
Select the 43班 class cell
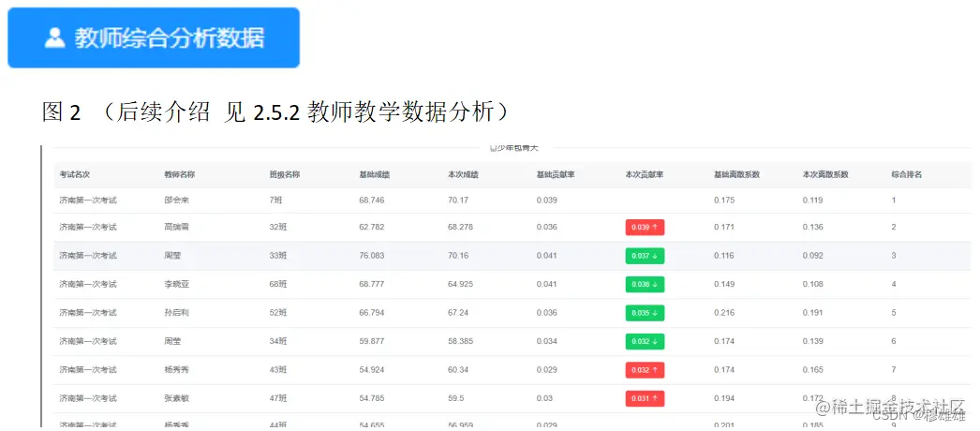[278, 370]
